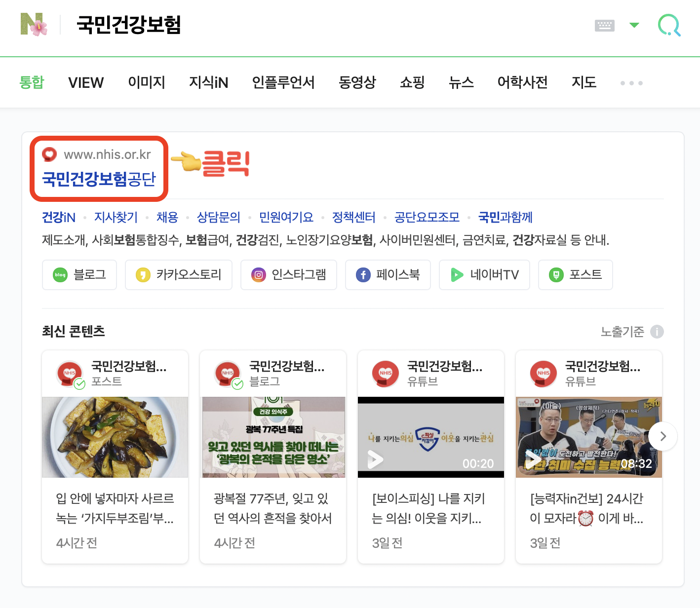This screenshot has height=608, width=700.
Task: Open the 채용 sublink
Action: pos(167,217)
